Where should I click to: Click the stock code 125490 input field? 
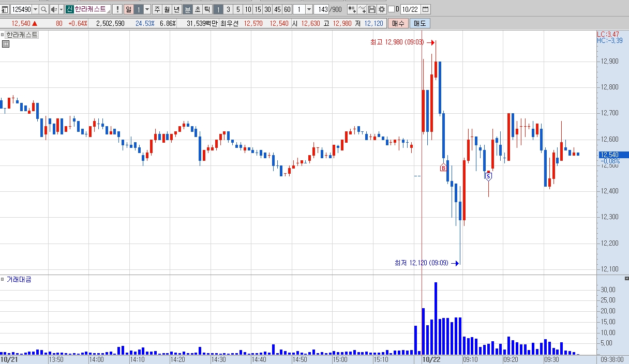tap(21, 9)
